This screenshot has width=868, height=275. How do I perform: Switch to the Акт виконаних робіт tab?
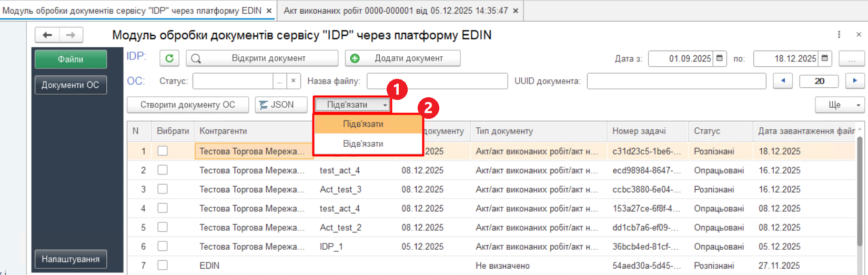(396, 11)
